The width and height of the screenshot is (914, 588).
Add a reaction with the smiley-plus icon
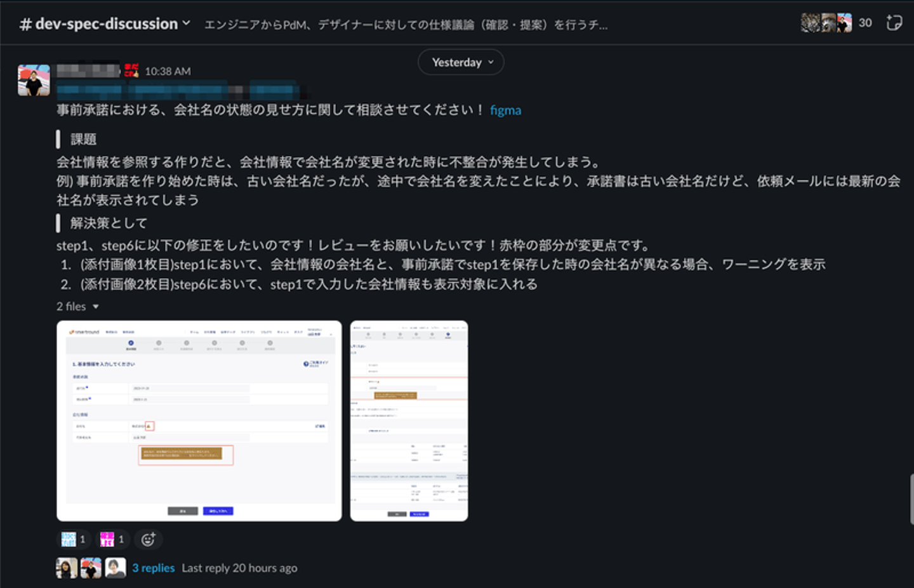(x=148, y=539)
